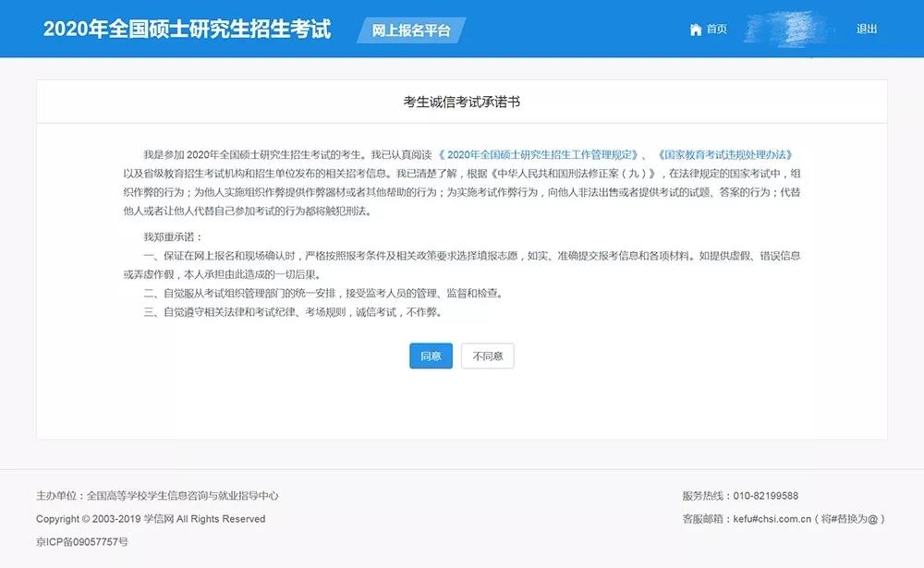Go to 首页 from the top navigation
Screen dimensions: 924x568
716,30
